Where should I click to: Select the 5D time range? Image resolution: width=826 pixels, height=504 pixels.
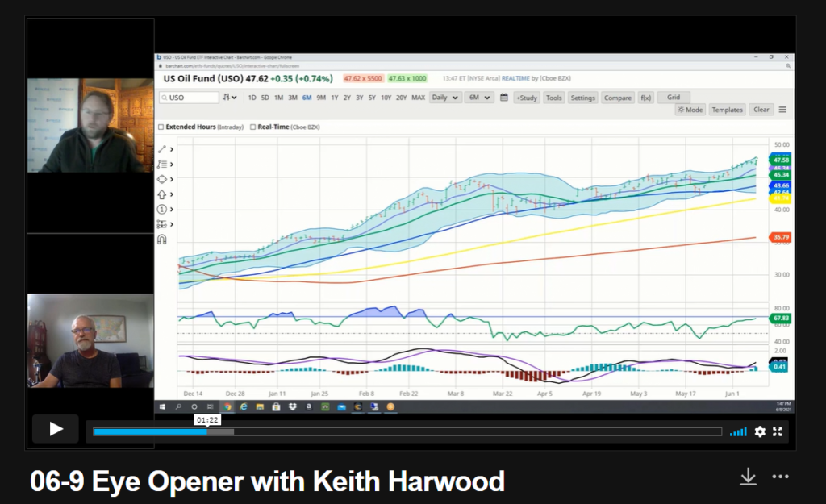coord(265,98)
